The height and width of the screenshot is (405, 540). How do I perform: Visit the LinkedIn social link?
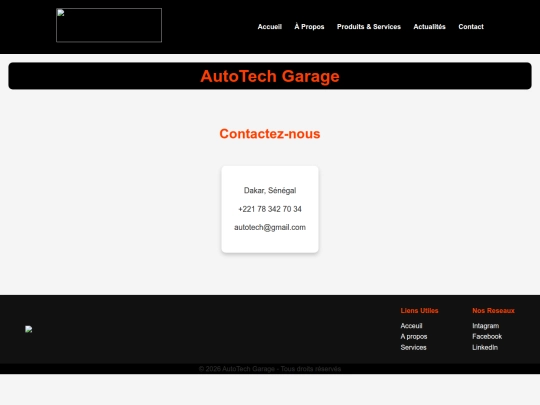[485, 347]
